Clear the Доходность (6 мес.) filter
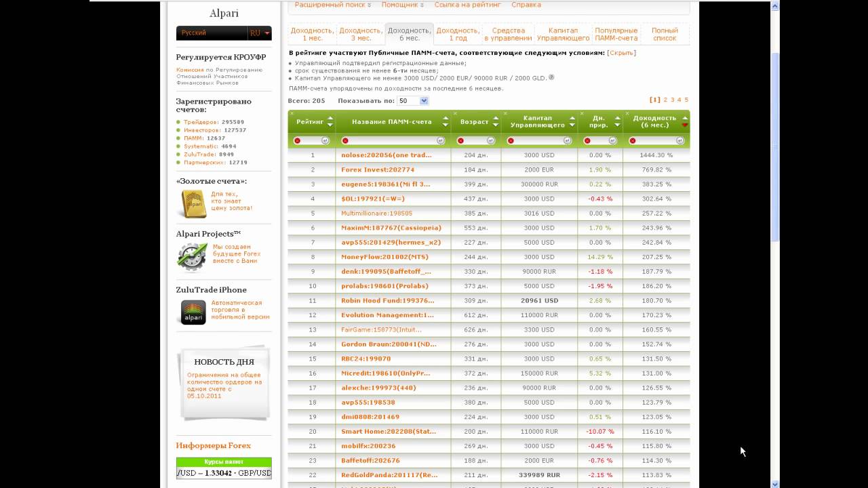The width and height of the screenshot is (868, 488). 633,141
